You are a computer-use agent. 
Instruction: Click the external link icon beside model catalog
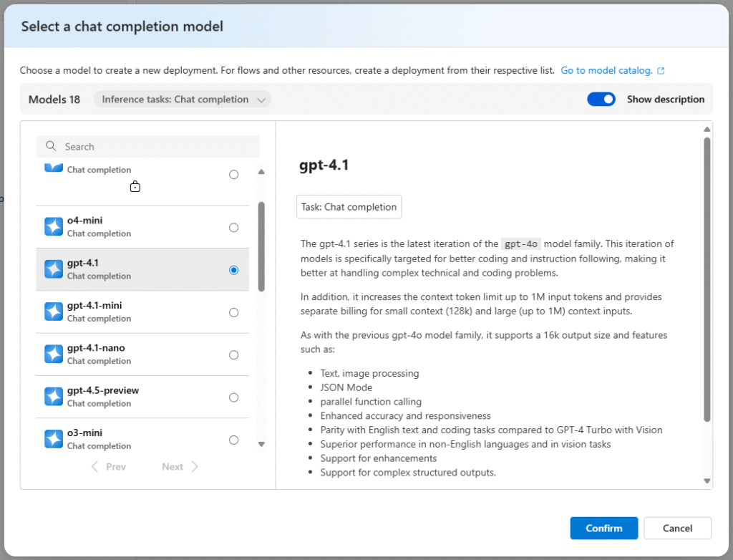661,71
